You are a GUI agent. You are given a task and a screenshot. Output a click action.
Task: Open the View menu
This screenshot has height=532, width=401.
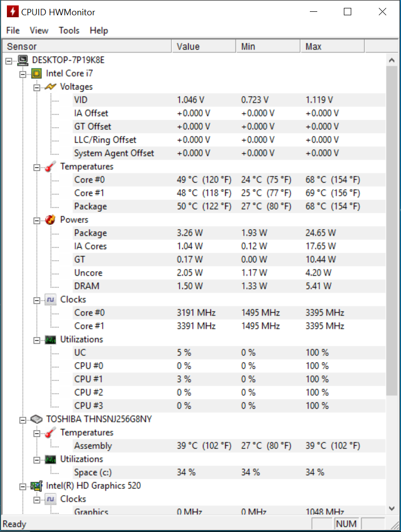click(39, 31)
